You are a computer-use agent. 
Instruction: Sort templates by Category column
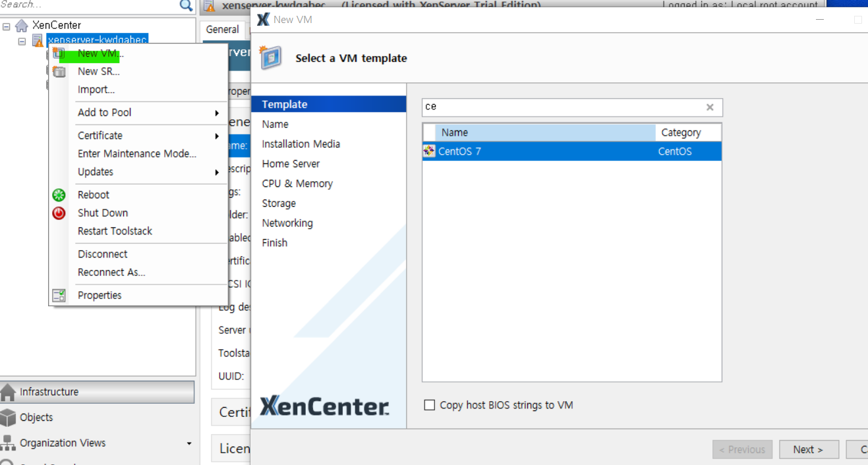pos(688,132)
